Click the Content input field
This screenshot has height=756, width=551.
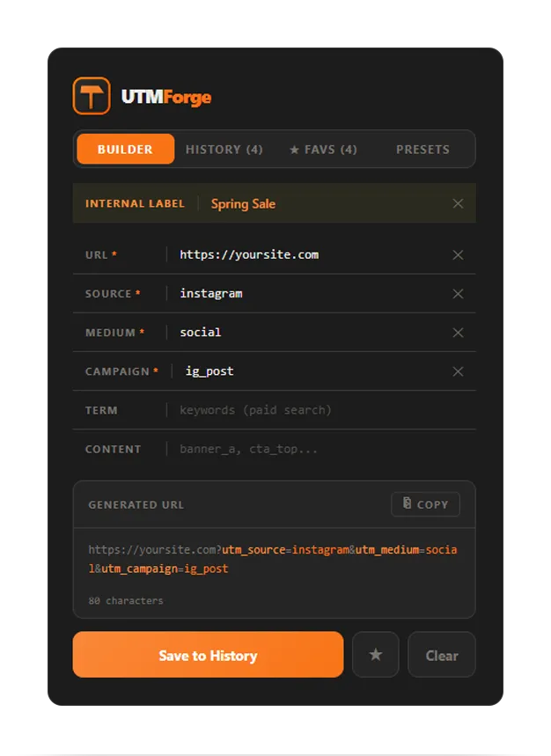[323, 450]
